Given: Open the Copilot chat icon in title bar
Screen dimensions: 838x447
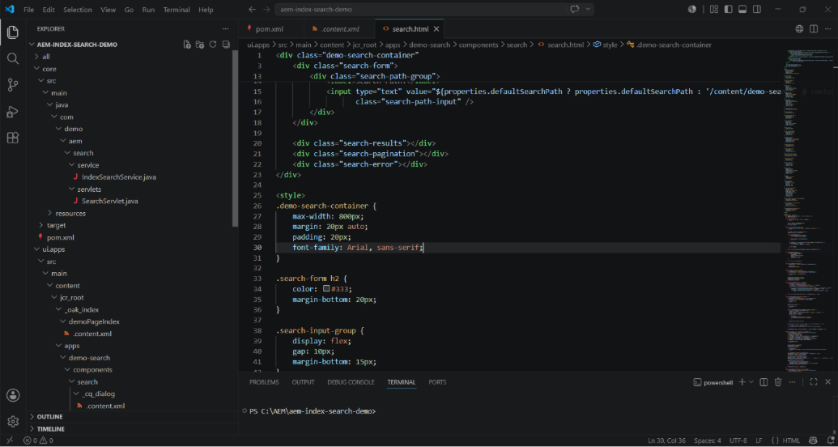Looking at the screenshot, I should (575, 10).
